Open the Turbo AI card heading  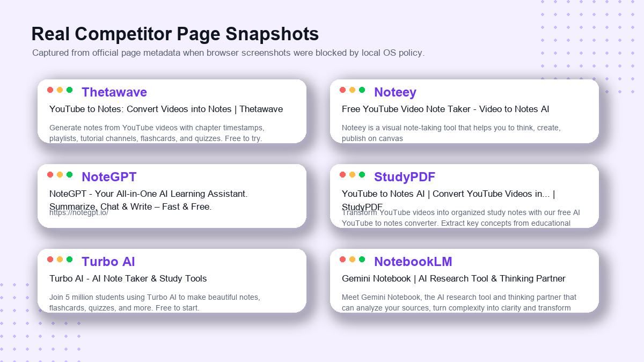pos(108,262)
